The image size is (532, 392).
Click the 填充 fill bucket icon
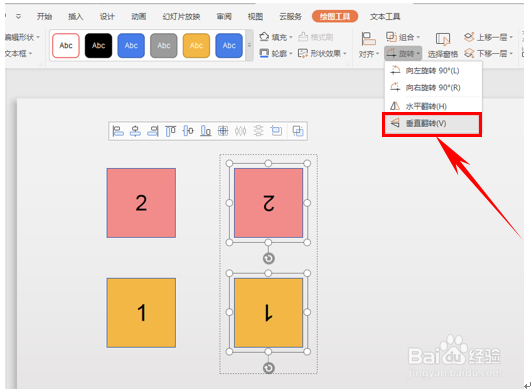point(264,37)
